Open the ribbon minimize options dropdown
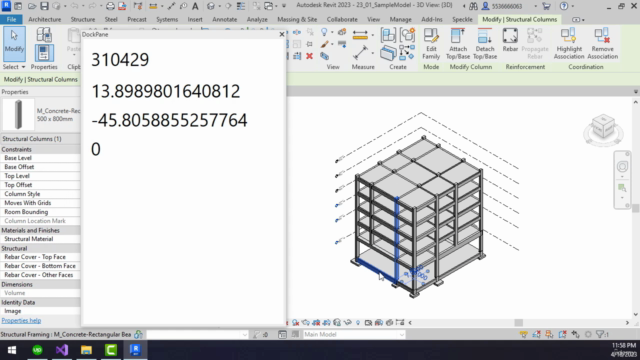Screen dimensions: 640x360 point(583,20)
